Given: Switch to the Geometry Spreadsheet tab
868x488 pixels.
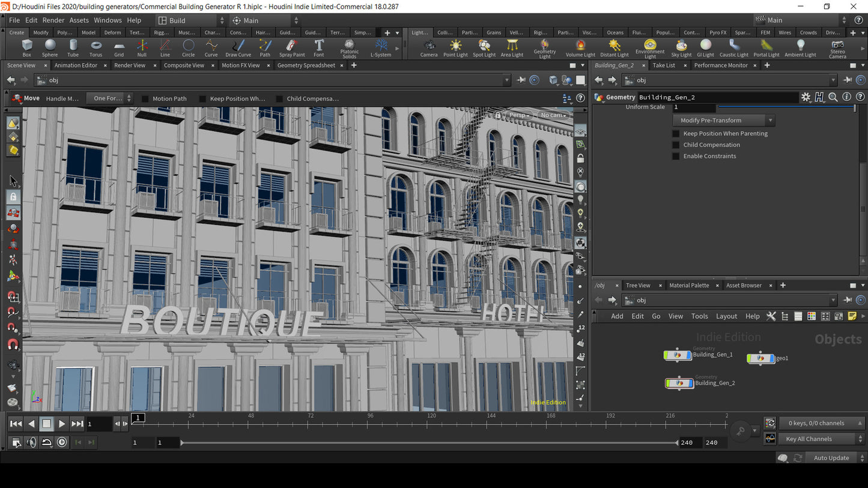Looking at the screenshot, I should [306, 65].
